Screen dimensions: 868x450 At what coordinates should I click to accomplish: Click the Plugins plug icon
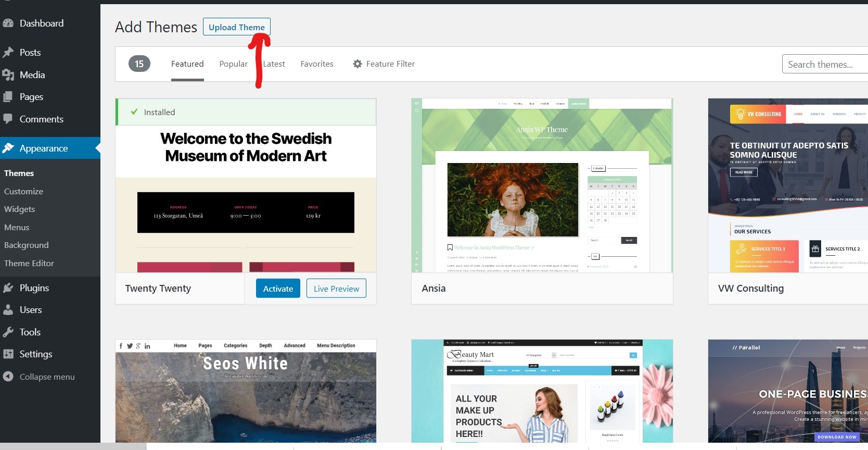pos(8,288)
